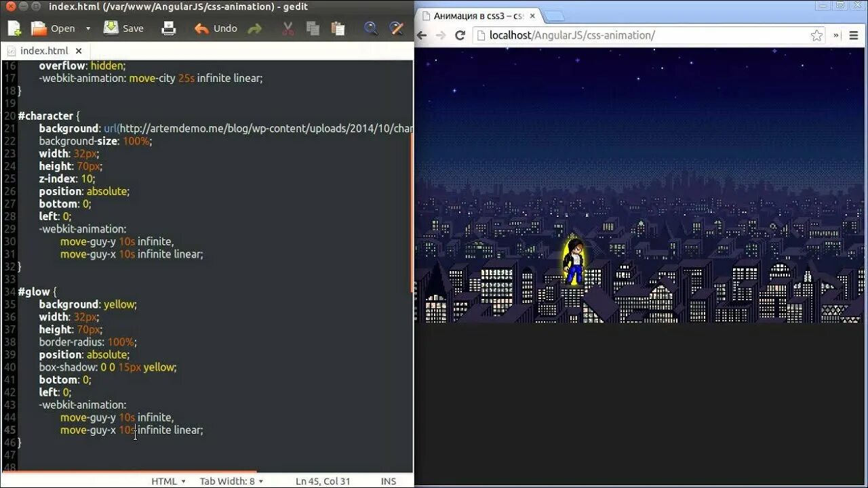This screenshot has width=868, height=488.
Task: Click the '#character {' selector line
Action: (x=50, y=116)
